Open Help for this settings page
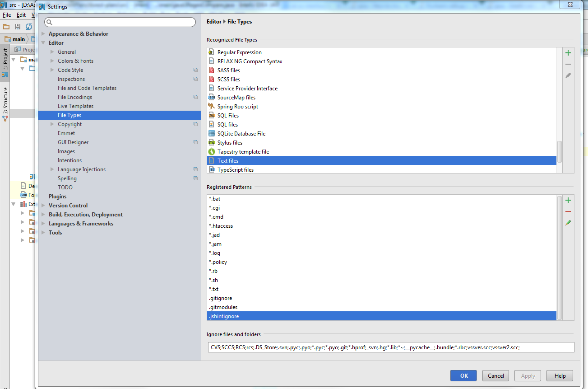The image size is (588, 389). 560,375
